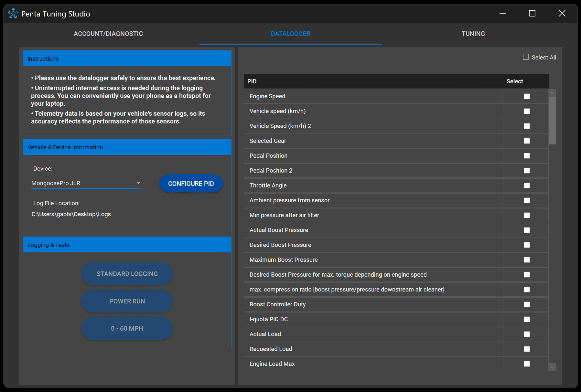581x392 pixels.
Task: Open the Tuning tab
Action: click(473, 34)
